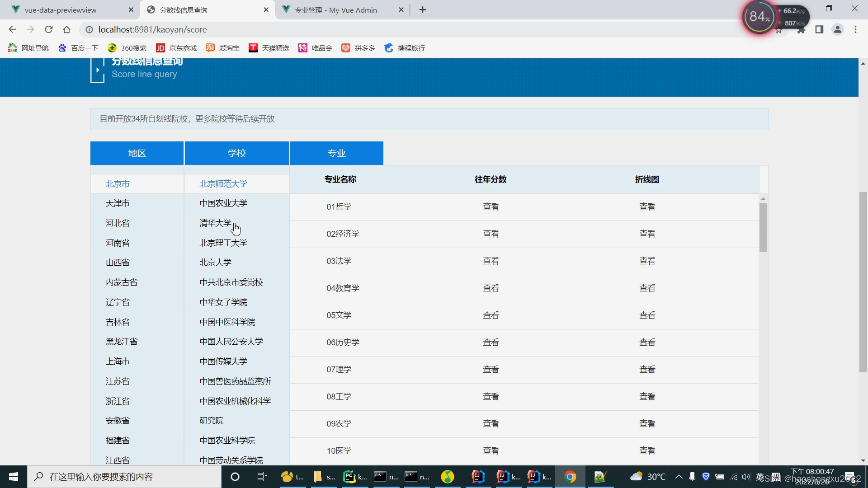Screen dimensions: 868x488
Task: Open new browser tab with plus
Action: coord(423,9)
